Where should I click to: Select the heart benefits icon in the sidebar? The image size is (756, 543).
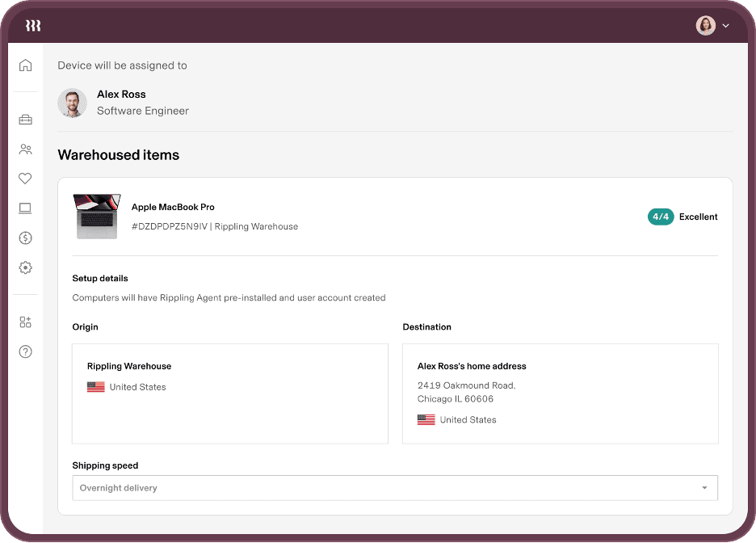tap(26, 179)
